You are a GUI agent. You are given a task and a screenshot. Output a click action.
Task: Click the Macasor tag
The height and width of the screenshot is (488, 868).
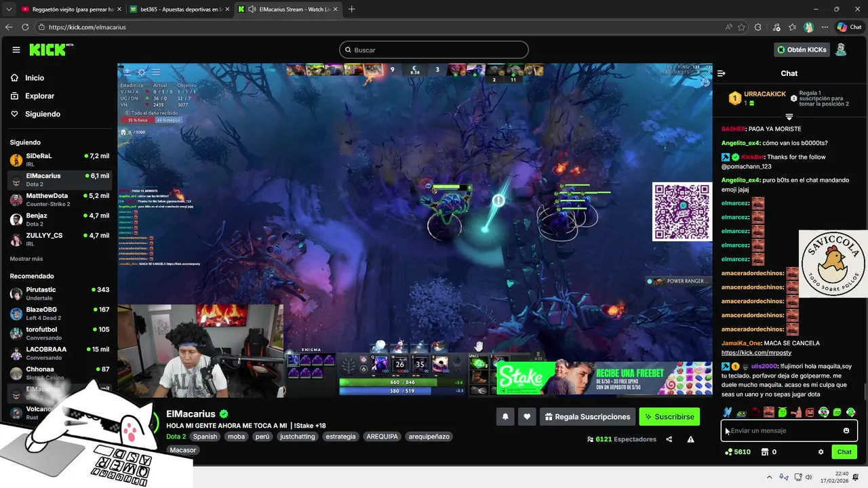coord(183,450)
